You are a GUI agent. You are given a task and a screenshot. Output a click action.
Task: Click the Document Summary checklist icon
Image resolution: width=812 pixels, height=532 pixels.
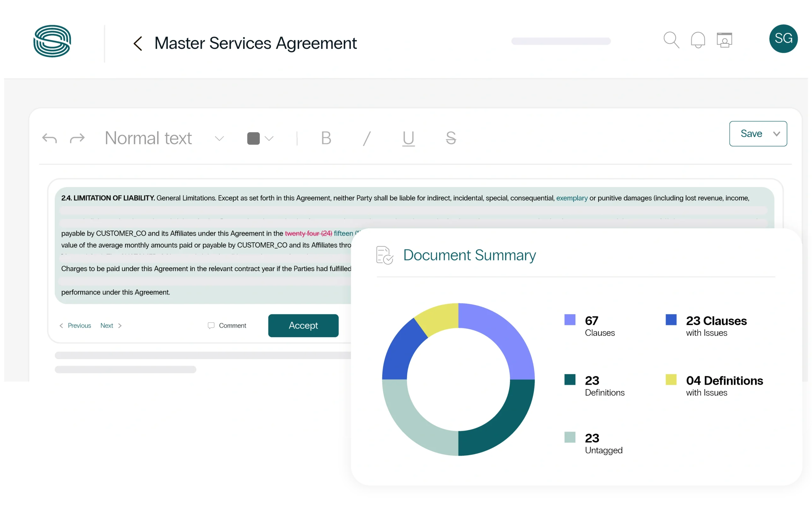(x=384, y=255)
